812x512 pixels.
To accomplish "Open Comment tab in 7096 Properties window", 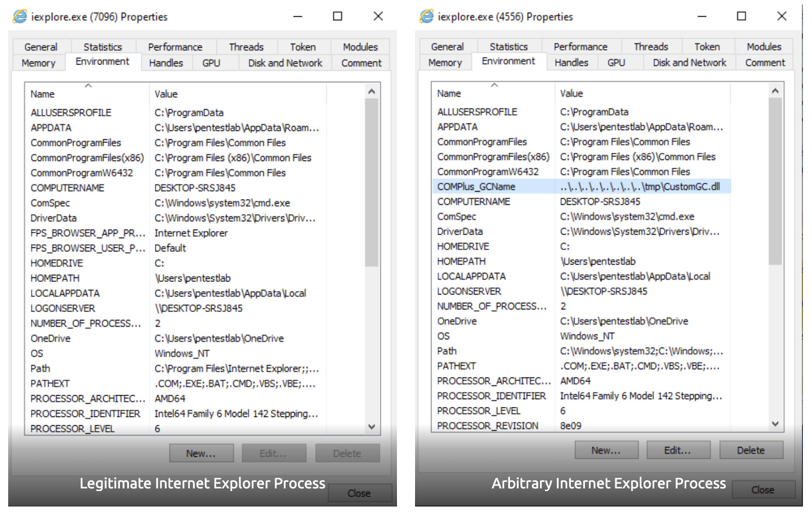I will click(x=361, y=63).
